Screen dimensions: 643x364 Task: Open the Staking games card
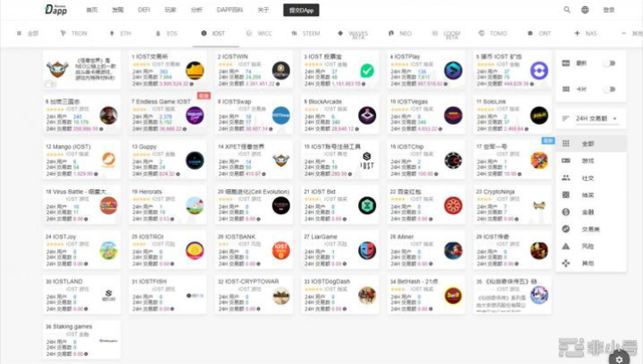pos(81,339)
